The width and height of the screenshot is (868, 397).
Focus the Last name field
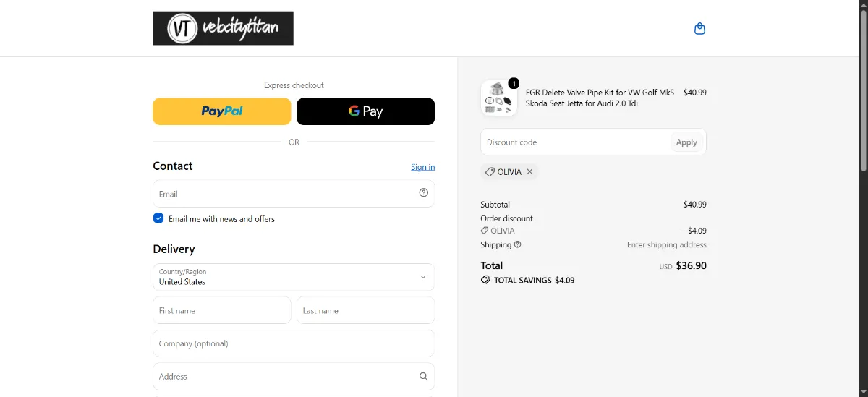(x=366, y=310)
